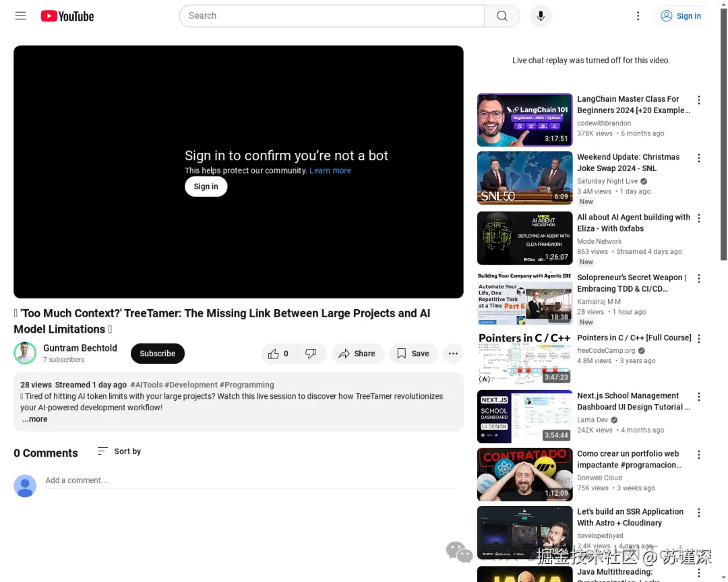The image size is (728, 582).
Task: Expand description with ...more
Action: click(x=35, y=418)
